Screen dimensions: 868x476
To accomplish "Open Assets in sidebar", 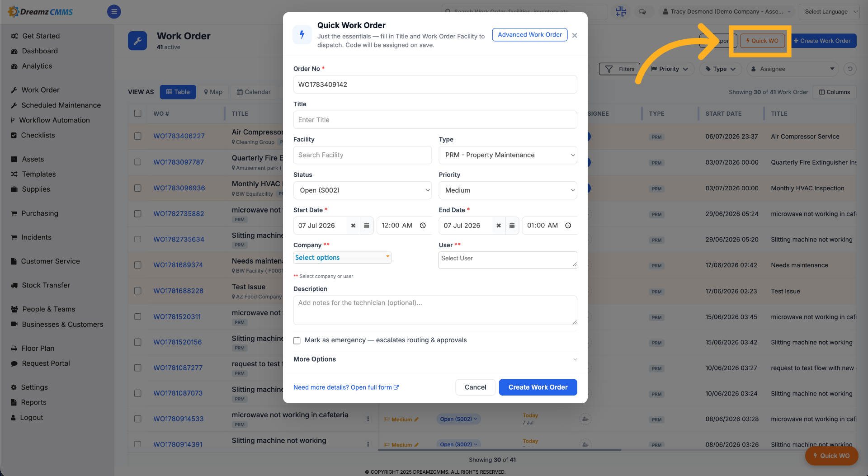I will tap(33, 159).
